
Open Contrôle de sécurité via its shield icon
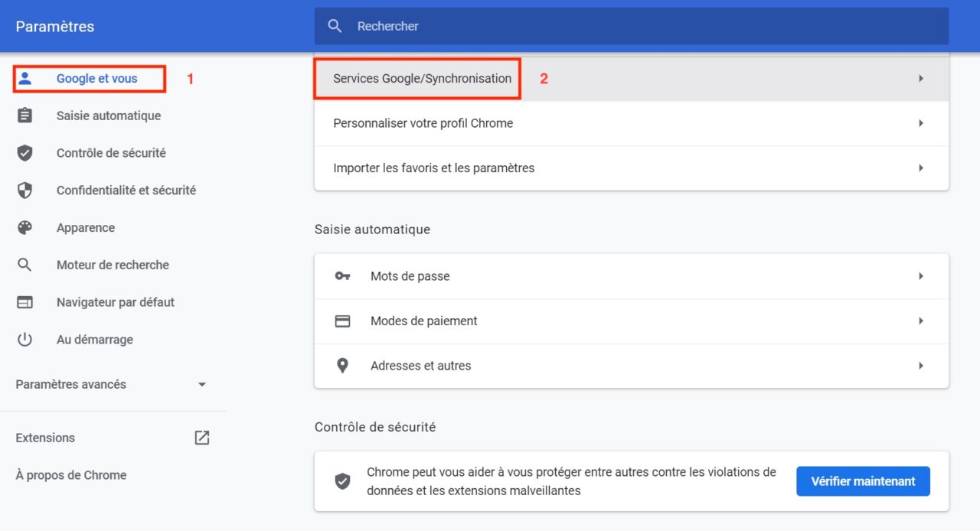click(25, 152)
